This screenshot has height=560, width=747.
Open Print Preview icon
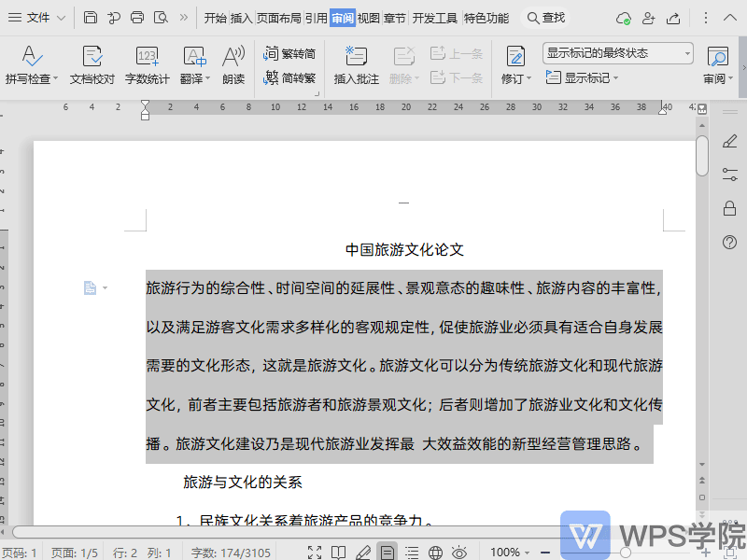(161, 18)
